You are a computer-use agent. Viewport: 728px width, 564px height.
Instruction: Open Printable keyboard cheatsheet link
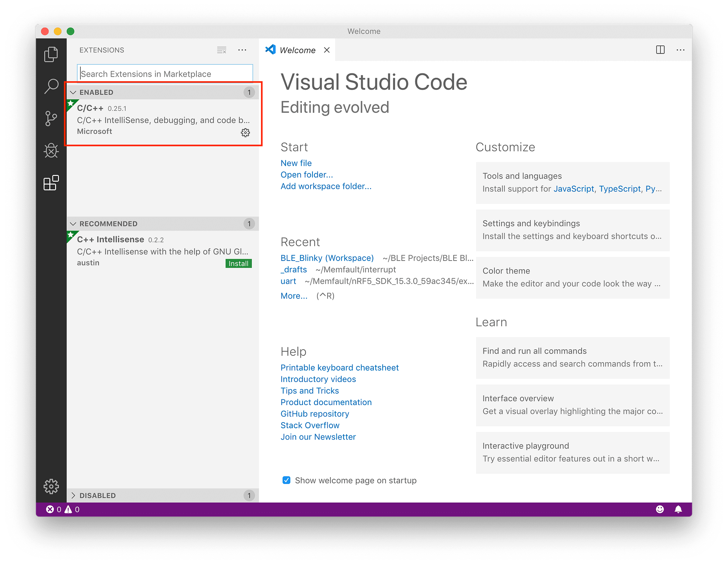click(340, 368)
